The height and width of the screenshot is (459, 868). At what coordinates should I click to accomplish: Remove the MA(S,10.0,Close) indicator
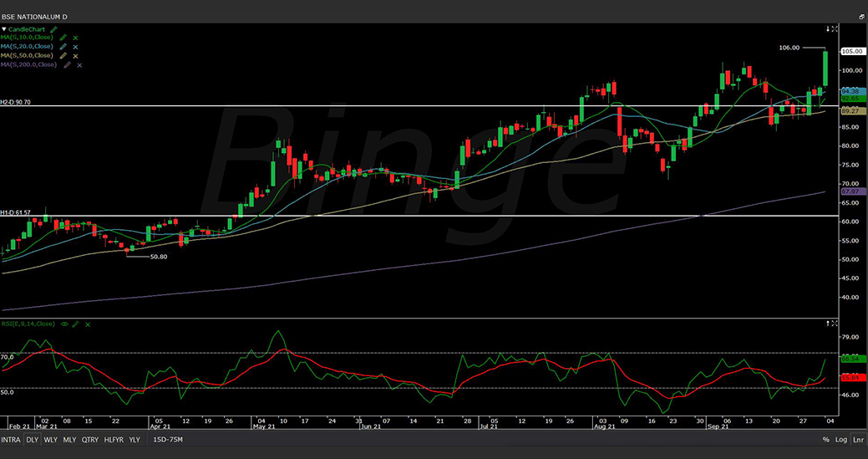tap(75, 38)
